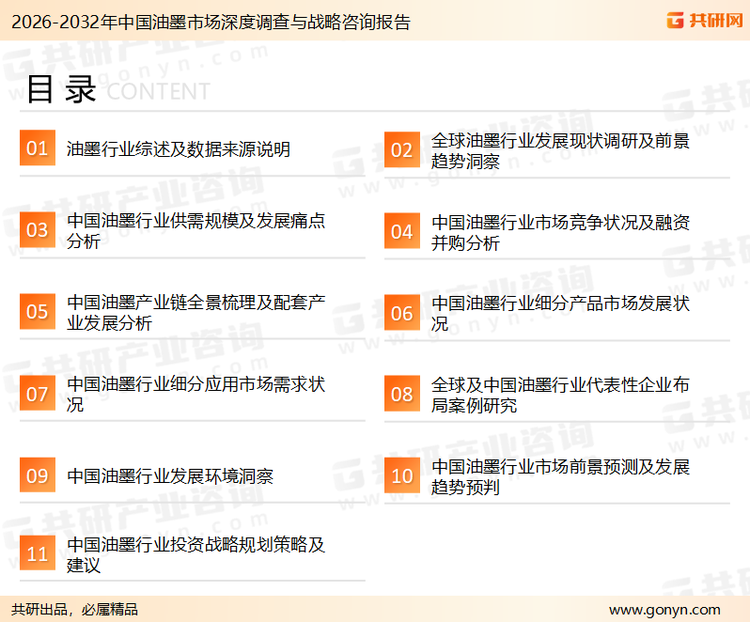Click the orange 06 chapter badge
Screen dimensions: 750x622
click(x=402, y=313)
